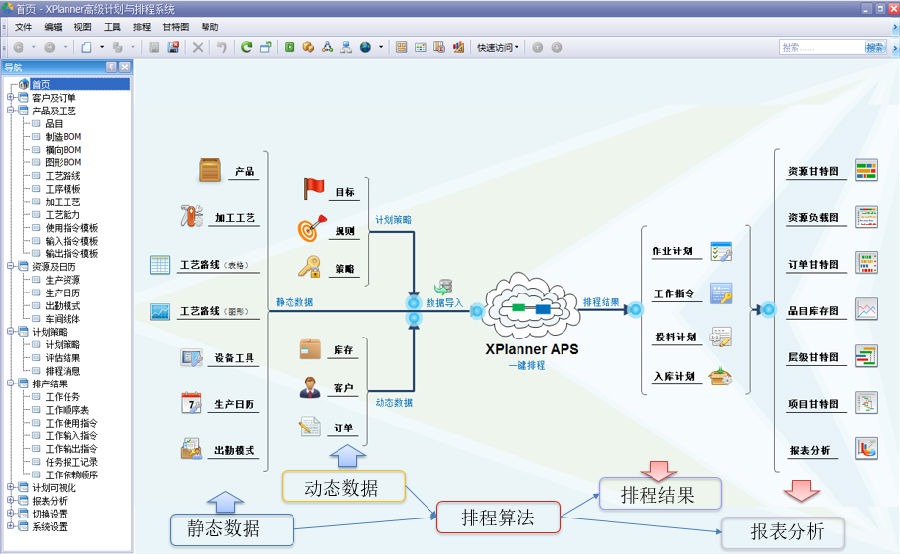Click the 搜索 button

click(x=875, y=47)
